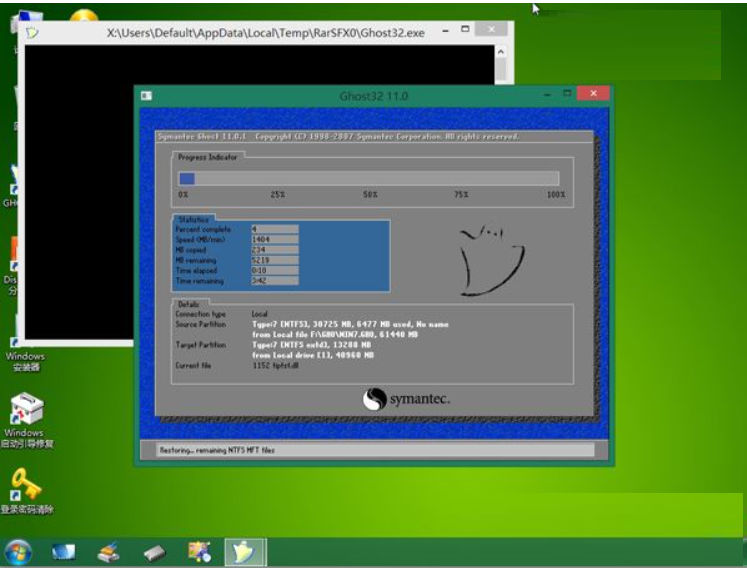This screenshot has width=747, height=568.
Task: Open the monitor icon in the taskbar
Action: (x=65, y=551)
